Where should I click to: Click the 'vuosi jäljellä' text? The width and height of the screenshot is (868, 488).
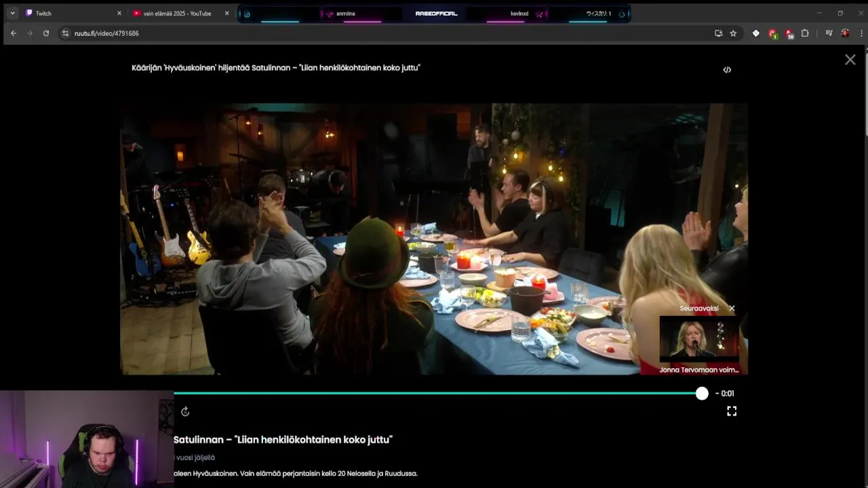[x=195, y=457]
